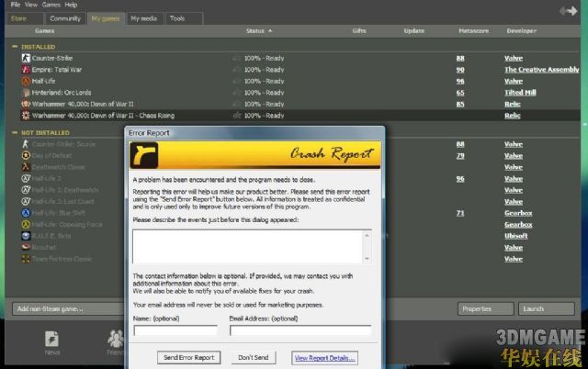Toggle favorite star for Half-Life row
This screenshot has width=588, height=369.
click(x=237, y=81)
